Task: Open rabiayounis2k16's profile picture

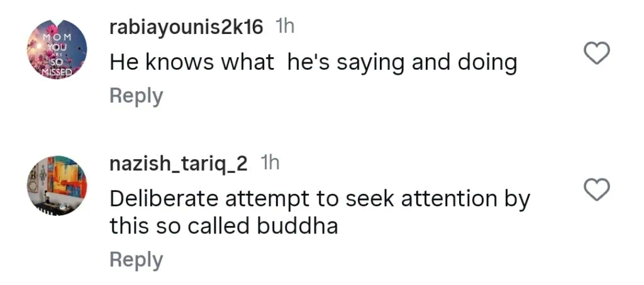Action: 57,50
